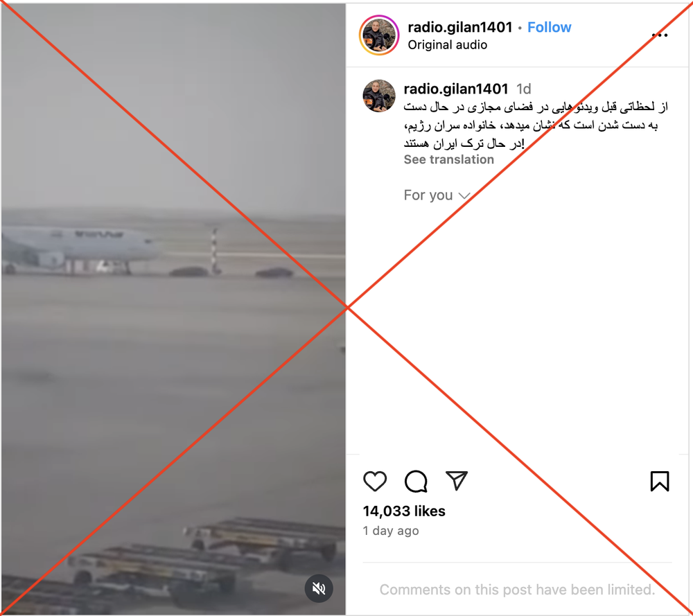Click the chevron next to For you
This screenshot has width=693, height=616.
(464, 196)
